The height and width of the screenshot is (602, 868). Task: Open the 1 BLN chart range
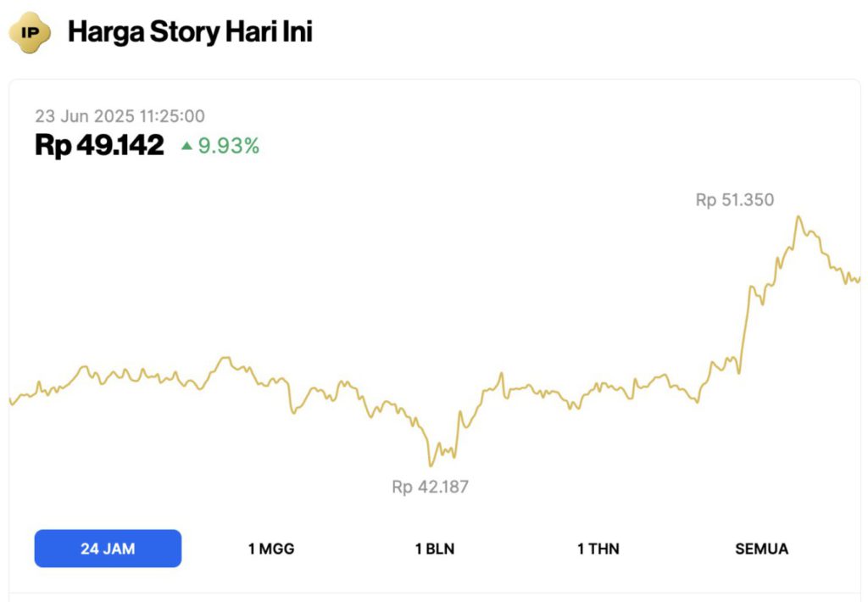(435, 549)
